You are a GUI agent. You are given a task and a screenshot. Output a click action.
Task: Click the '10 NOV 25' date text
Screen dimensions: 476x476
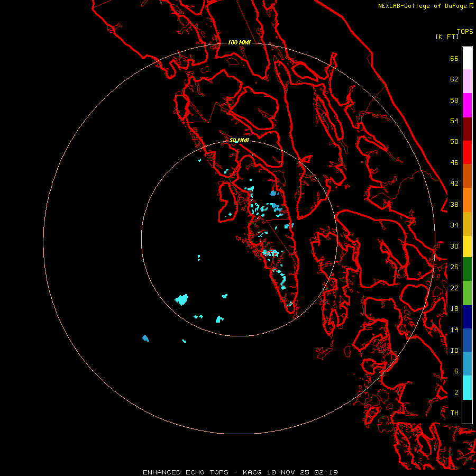click(288, 472)
